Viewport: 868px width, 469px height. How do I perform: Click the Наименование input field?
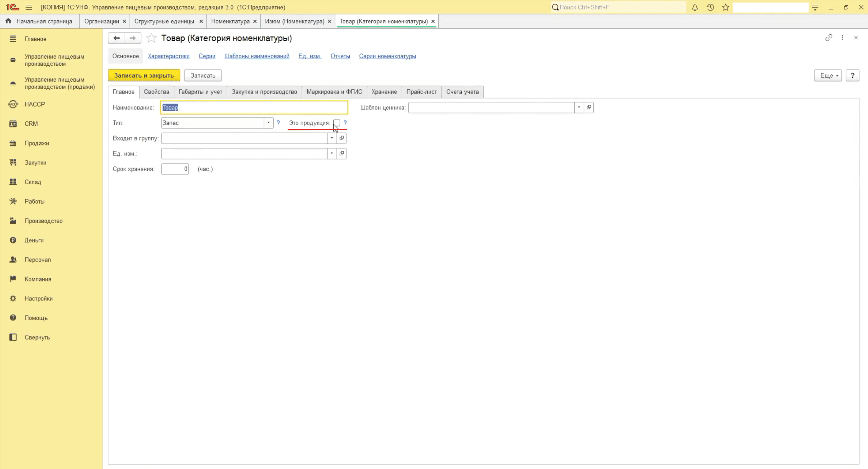click(x=254, y=107)
